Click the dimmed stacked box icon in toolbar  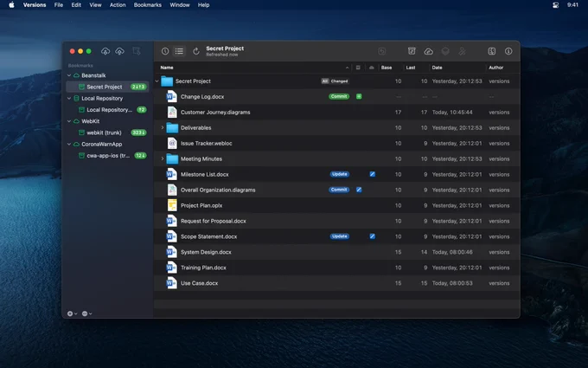coord(445,51)
